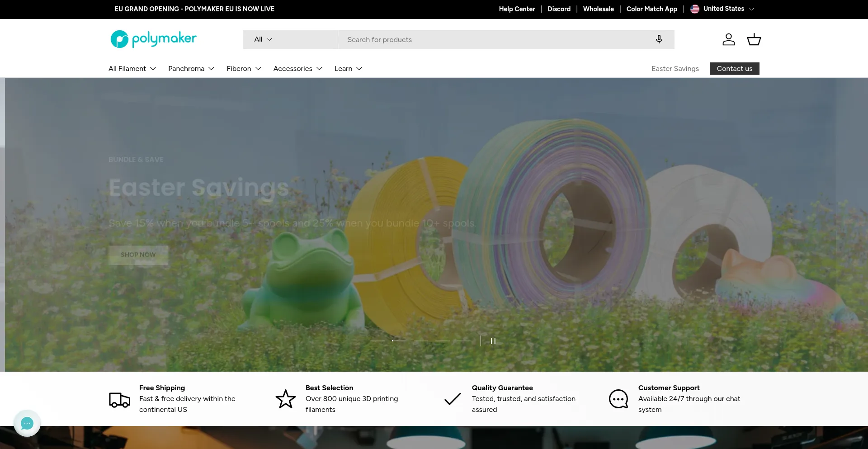Select the last slideshow indicator
The width and height of the screenshot is (868, 449).
464,341
